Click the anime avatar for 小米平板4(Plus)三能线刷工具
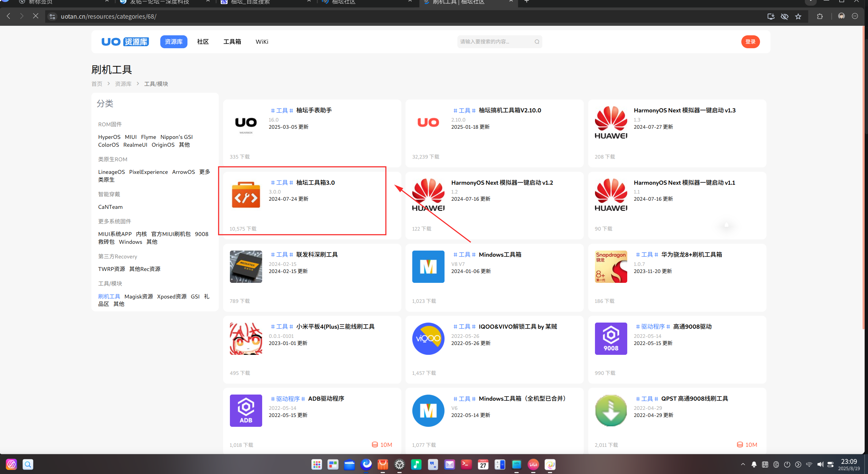The image size is (868, 474). click(246, 339)
